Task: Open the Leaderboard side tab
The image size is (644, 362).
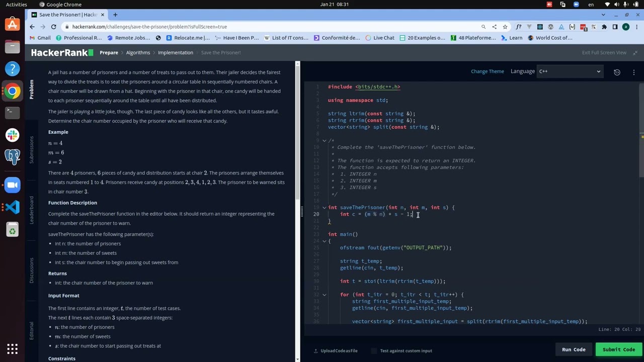Action: pos(31,210)
